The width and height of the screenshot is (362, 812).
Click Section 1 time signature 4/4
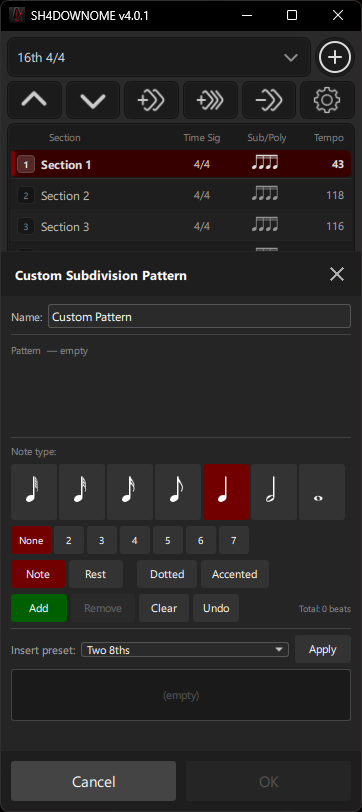[201, 164]
